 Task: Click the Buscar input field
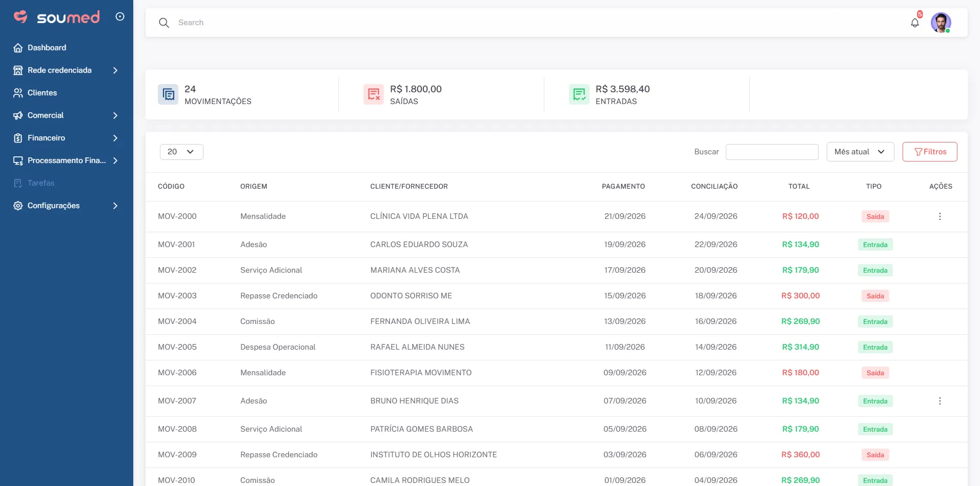click(772, 152)
